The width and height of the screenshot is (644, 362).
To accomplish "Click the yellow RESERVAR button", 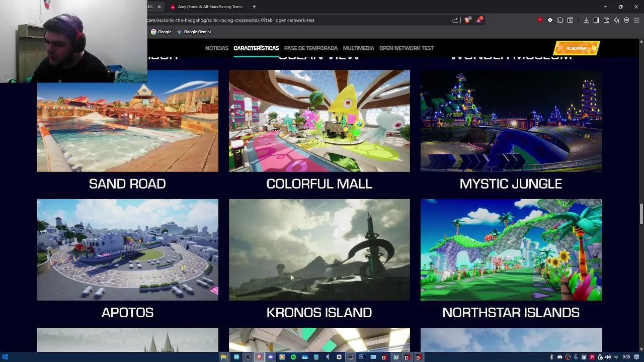I will click(x=577, y=48).
